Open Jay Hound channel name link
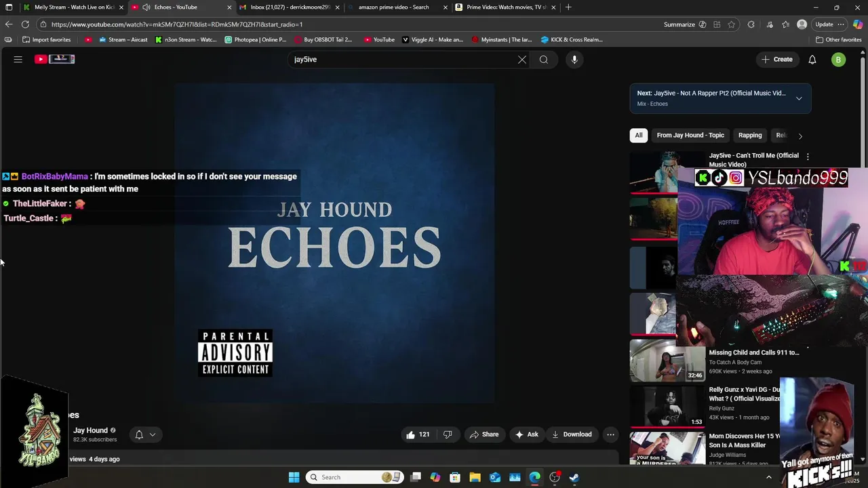Image resolution: width=868 pixels, height=488 pixels. 90,430
